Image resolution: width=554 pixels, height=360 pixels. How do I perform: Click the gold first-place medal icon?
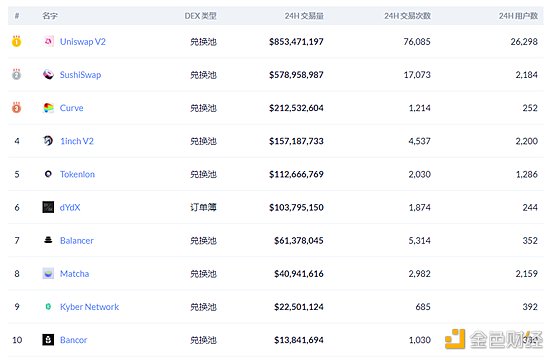point(16,41)
